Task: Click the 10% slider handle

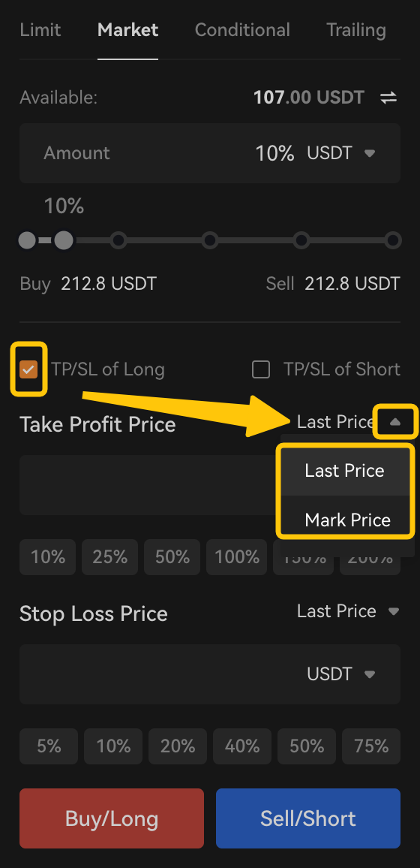Action: [64, 241]
